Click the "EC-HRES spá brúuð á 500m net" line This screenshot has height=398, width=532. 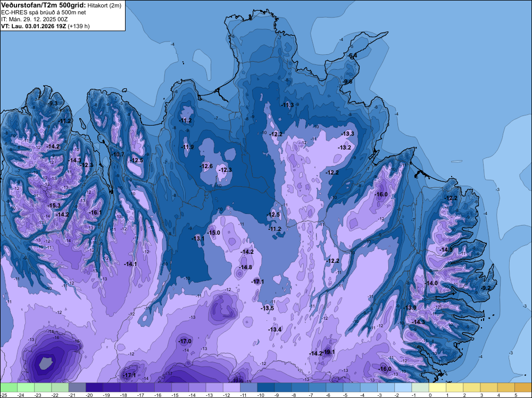[x=44, y=12]
